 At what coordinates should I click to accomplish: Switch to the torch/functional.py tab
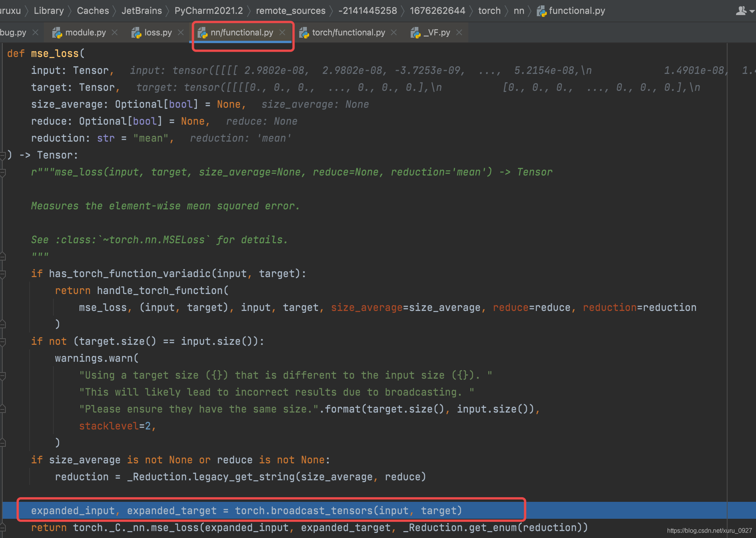[x=348, y=32]
